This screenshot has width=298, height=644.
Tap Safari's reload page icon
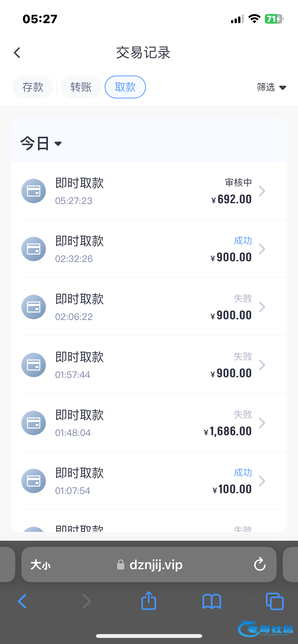pos(260,564)
